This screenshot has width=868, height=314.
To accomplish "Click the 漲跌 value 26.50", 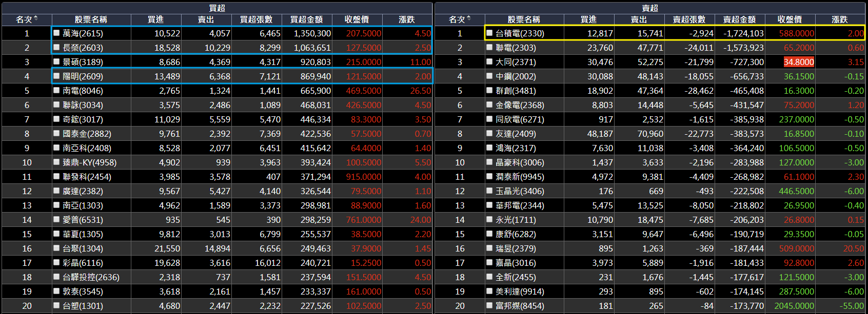I will point(421,91).
